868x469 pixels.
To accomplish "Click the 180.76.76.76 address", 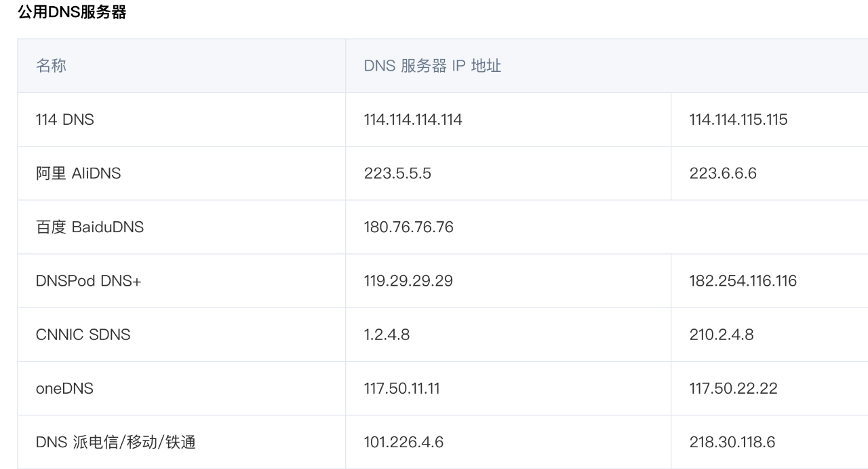I will click(408, 227).
